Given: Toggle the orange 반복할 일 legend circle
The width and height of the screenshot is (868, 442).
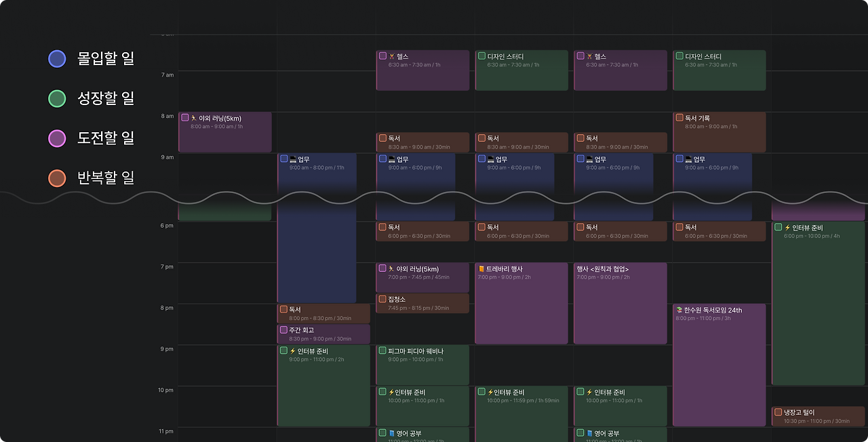Looking at the screenshot, I should [57, 178].
